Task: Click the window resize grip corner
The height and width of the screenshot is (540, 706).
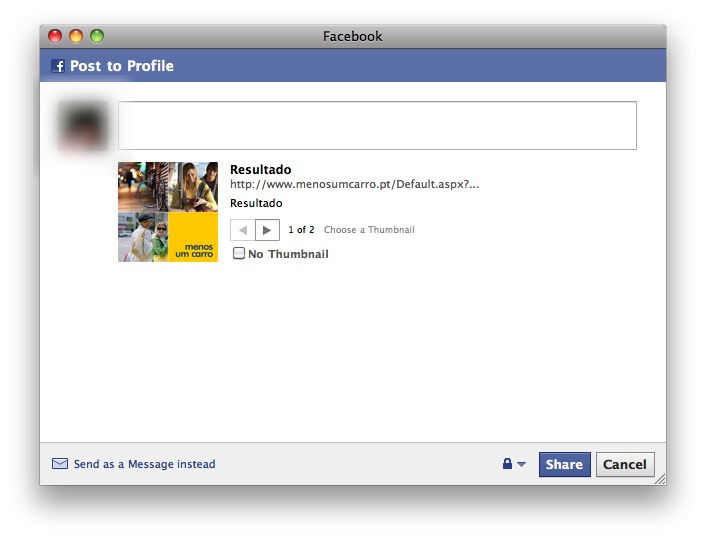Action: pos(661,480)
